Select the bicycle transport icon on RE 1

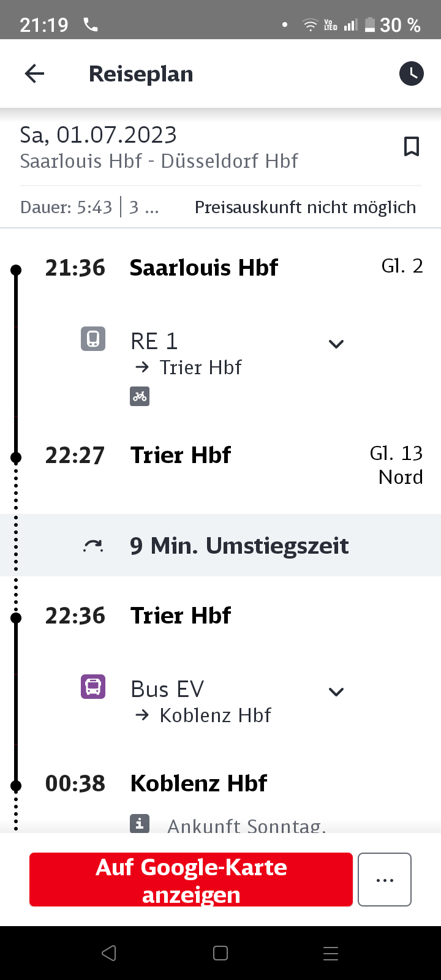(140, 396)
